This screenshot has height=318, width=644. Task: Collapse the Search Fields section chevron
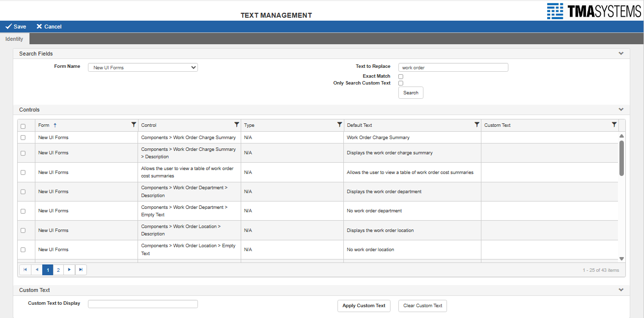click(621, 53)
